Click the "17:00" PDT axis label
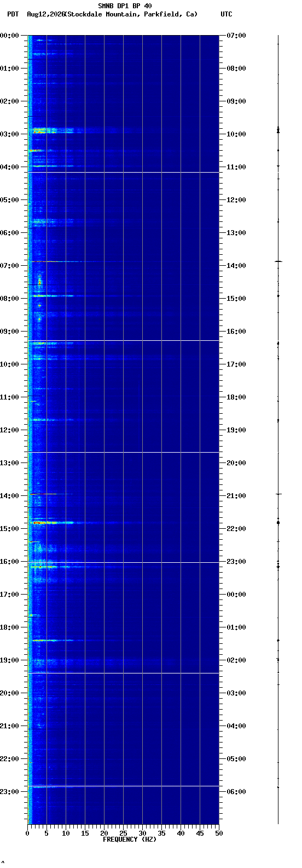Screen dimensions: 302x868 [9, 595]
